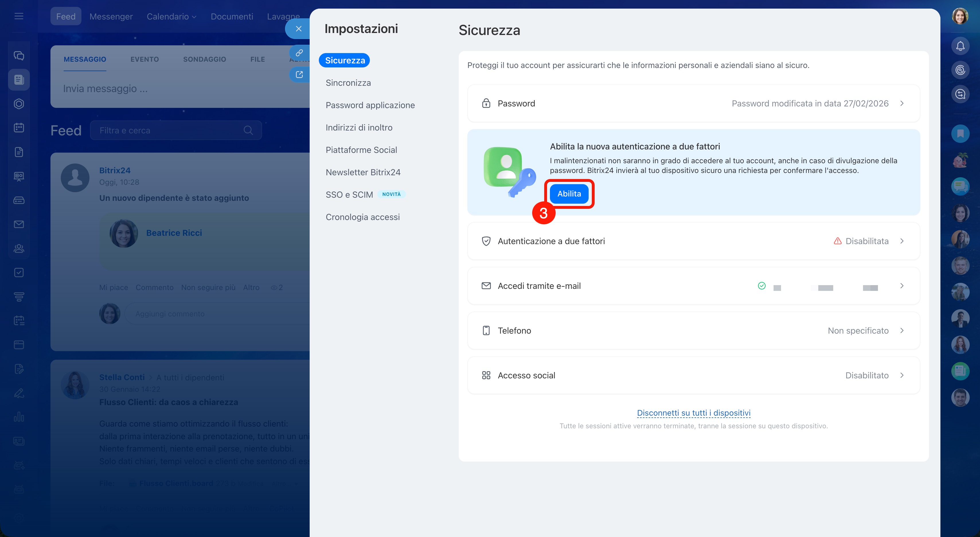Switch to the EVENTO tab
The width and height of the screenshot is (980, 537).
point(144,59)
